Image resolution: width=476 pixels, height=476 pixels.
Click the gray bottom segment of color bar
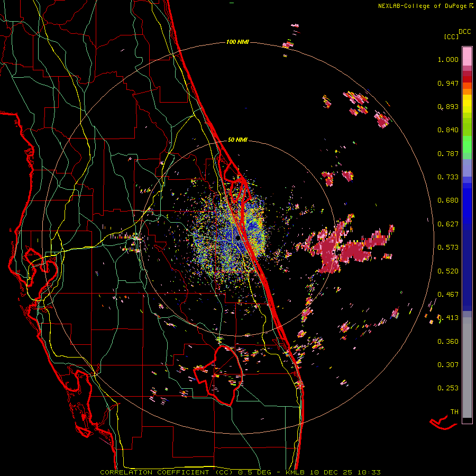click(x=467, y=368)
